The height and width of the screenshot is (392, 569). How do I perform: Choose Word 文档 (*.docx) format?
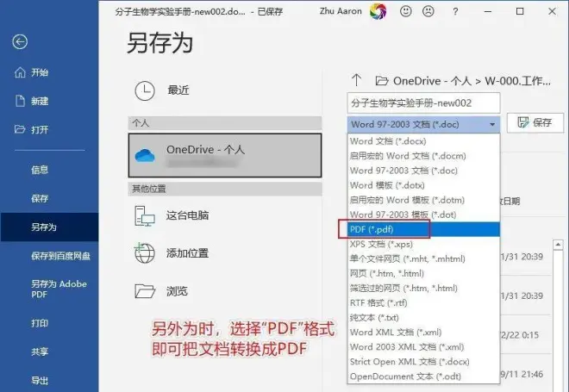click(423, 141)
